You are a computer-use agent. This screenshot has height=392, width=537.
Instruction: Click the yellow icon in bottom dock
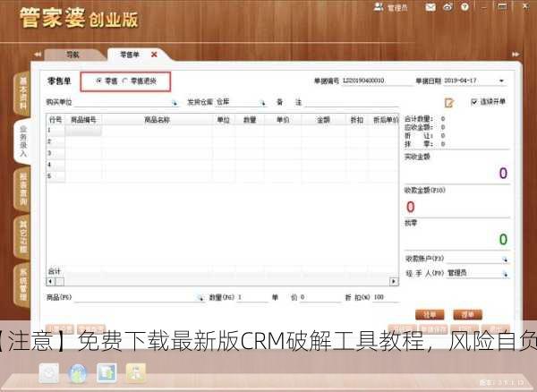[136, 373]
